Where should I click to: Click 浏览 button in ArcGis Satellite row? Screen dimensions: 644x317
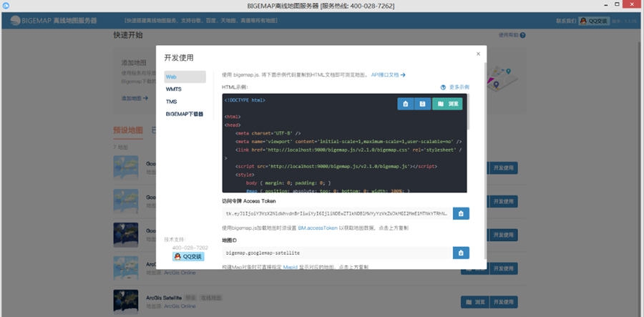click(475, 302)
